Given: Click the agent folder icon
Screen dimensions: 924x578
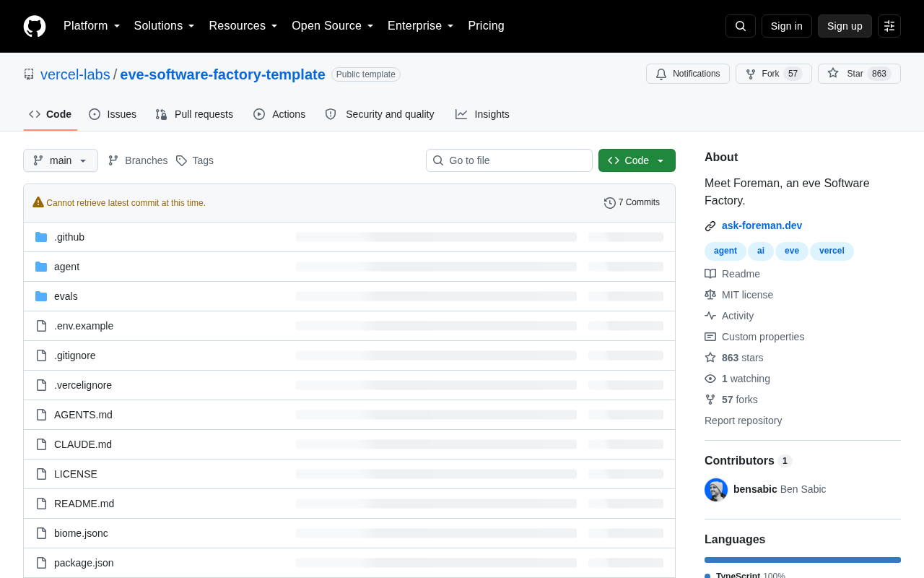Looking at the screenshot, I should click(x=41, y=267).
